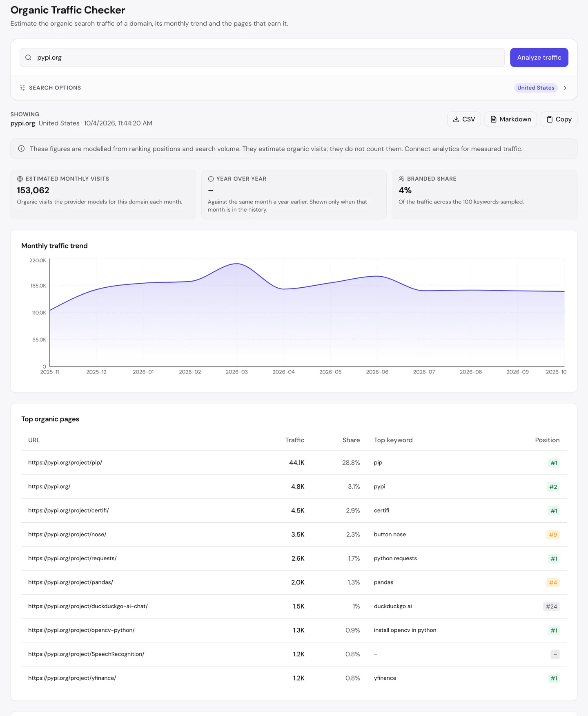Click the URL column header
588x716 pixels.
(x=34, y=440)
